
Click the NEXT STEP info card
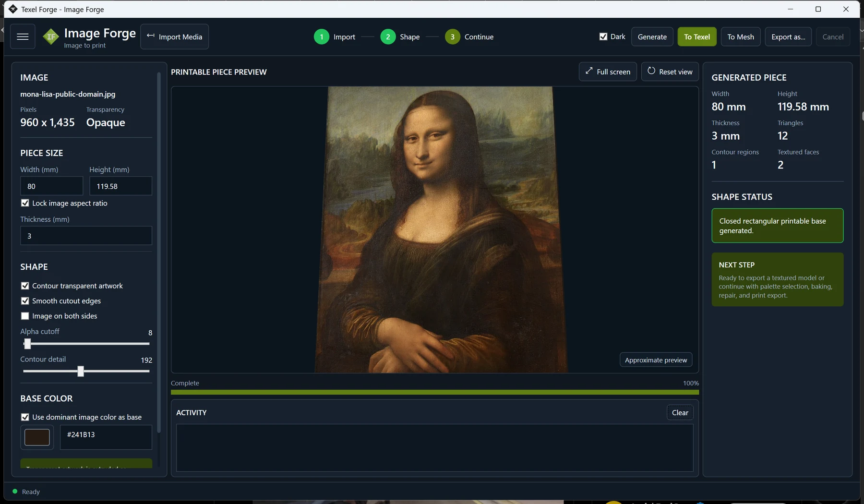click(777, 279)
